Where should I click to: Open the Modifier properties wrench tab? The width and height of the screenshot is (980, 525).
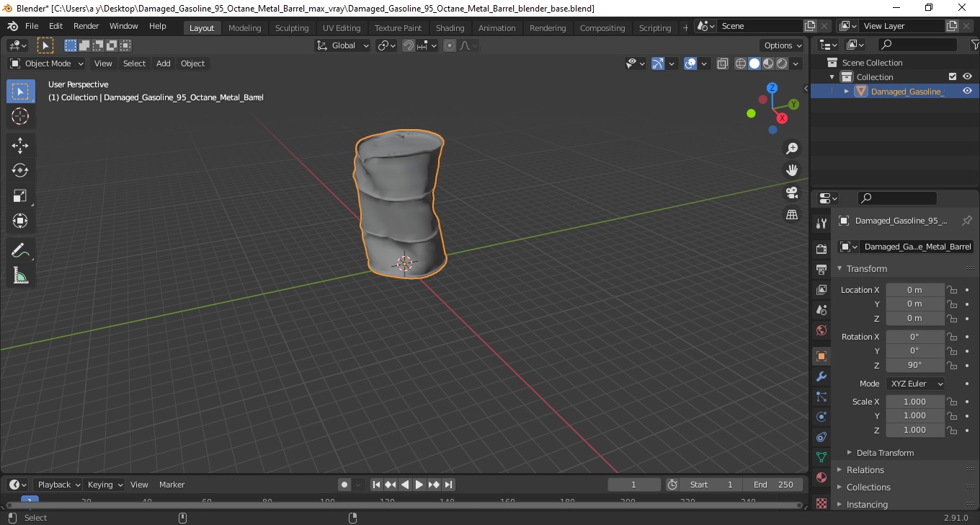(x=821, y=376)
